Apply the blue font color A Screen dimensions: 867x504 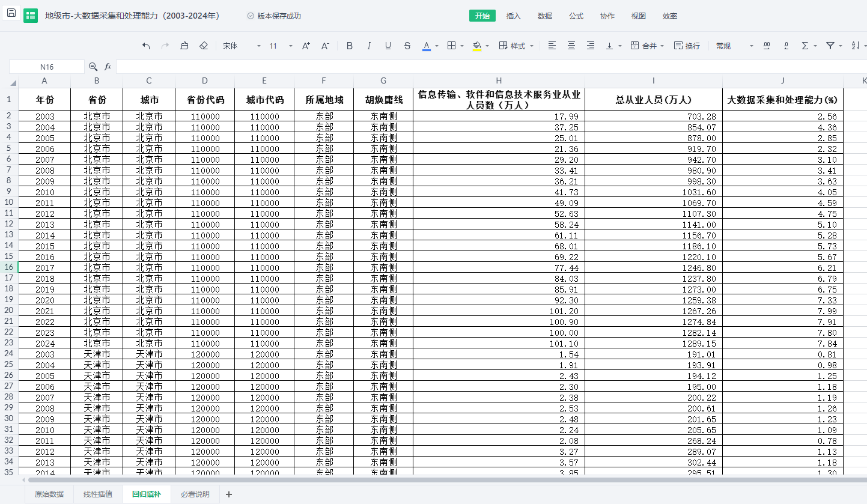coord(427,46)
